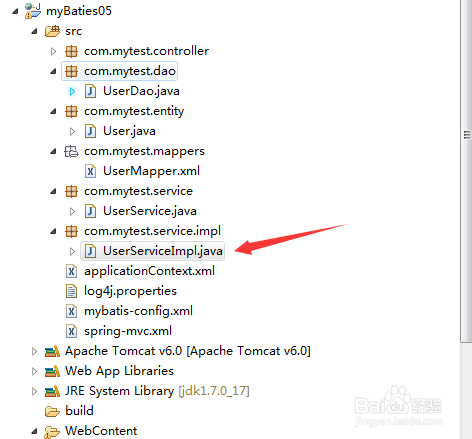Image resolution: width=472 pixels, height=439 pixels.
Task: Click the com.mytest.mappers empty package icon
Action: pyautogui.click(x=71, y=151)
